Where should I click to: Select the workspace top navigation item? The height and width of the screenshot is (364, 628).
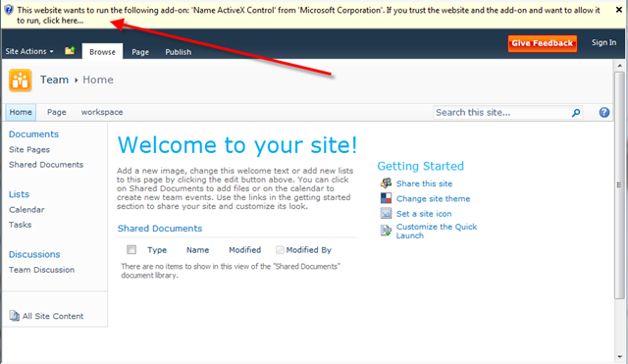point(102,112)
